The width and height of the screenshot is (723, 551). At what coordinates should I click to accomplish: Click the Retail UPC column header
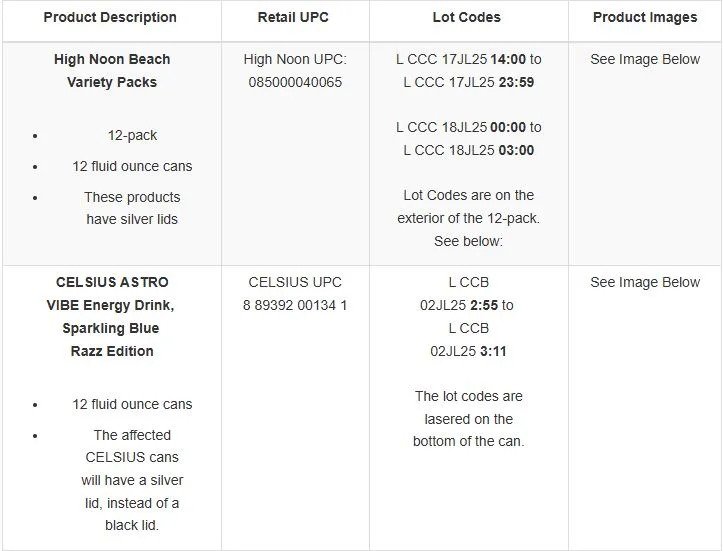pos(295,17)
